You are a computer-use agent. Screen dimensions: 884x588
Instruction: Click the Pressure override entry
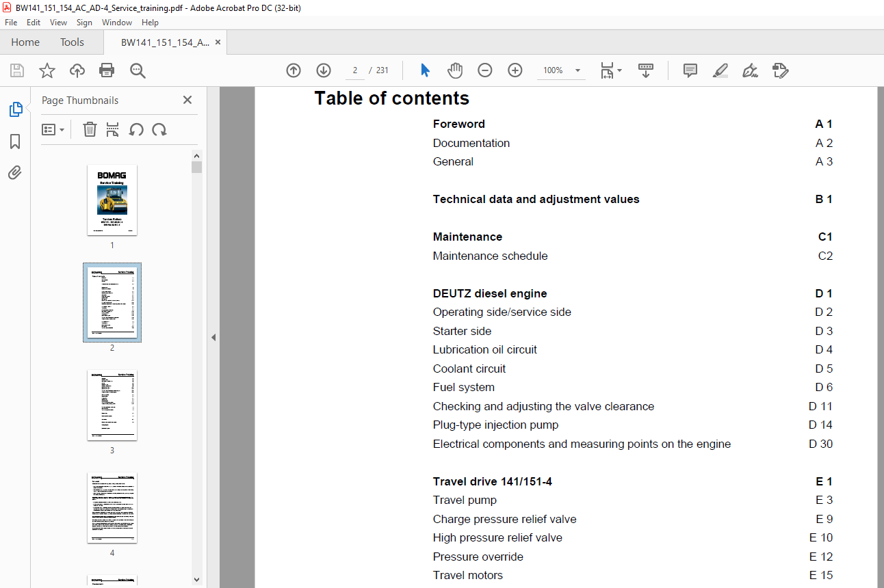(x=478, y=557)
